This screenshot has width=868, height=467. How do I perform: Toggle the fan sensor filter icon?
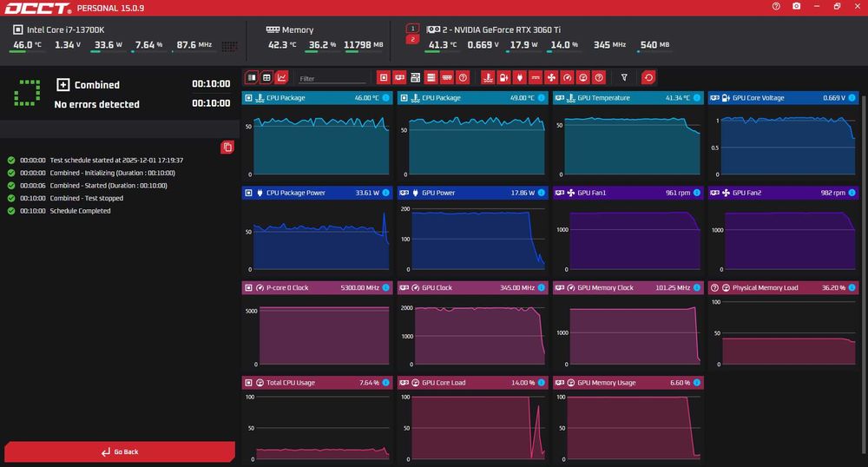[x=551, y=78]
